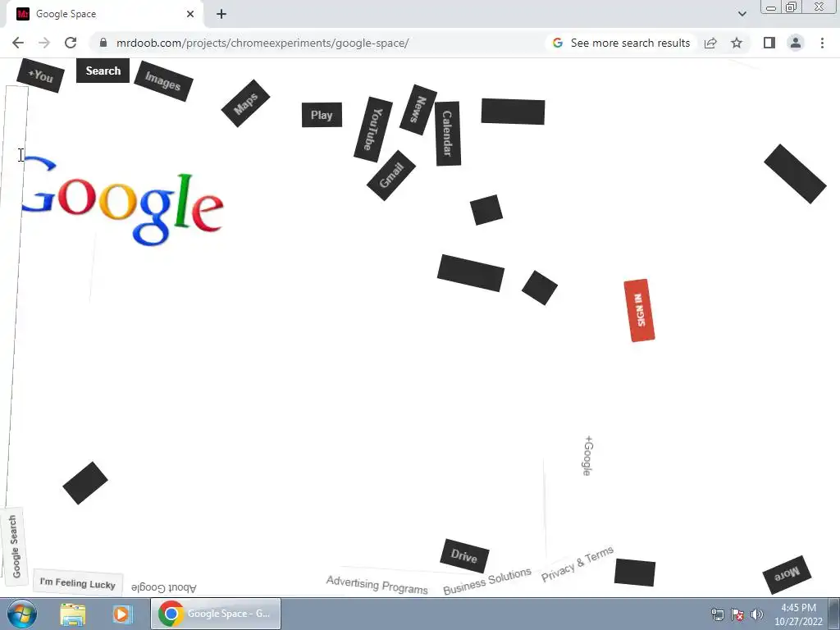Screen dimensions: 840x630
Task: Click the browser back arrow
Action: (x=18, y=43)
